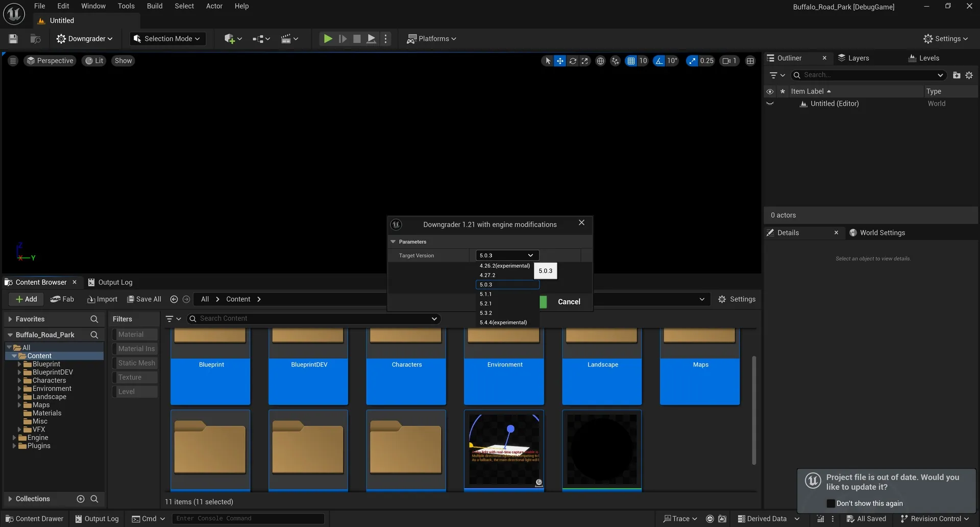Open the Build menu
This screenshot has height=527, width=980.
(154, 6)
